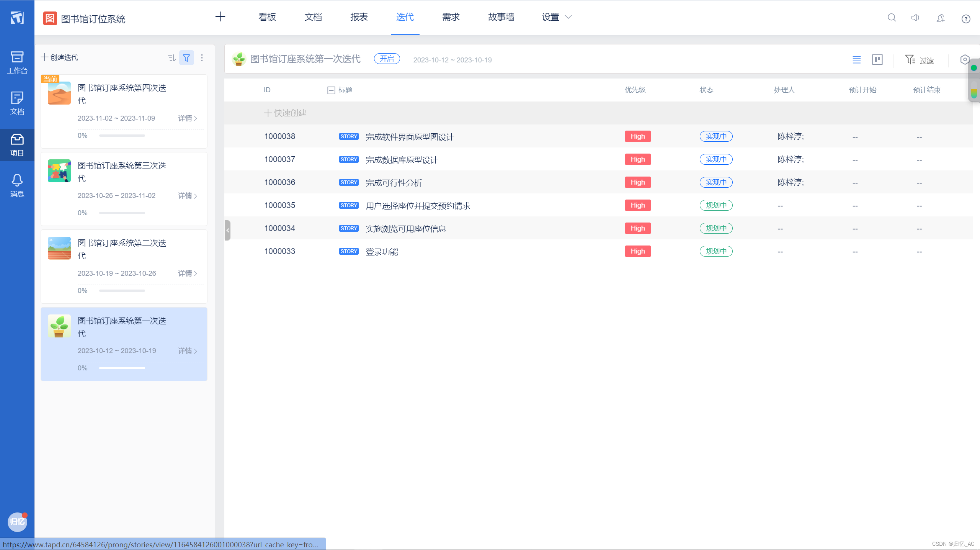Collapse all rows via 标题 toggle

(x=331, y=90)
